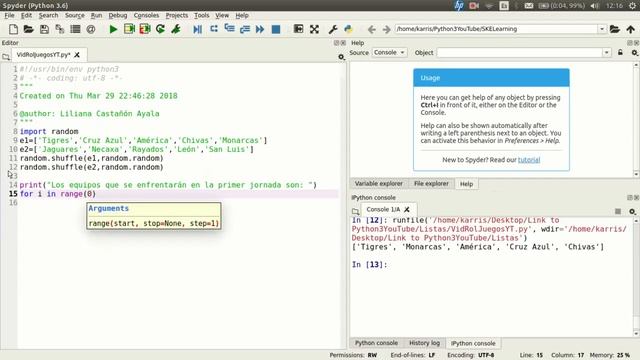640x360 pixels.
Task: Switch to File explorer tab
Action: point(431,184)
